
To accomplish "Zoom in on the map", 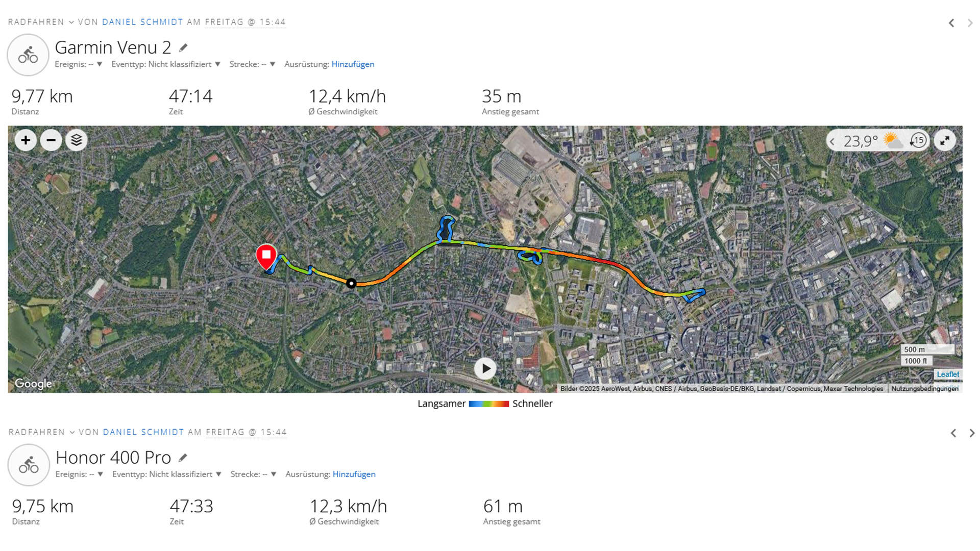I will 26,140.
